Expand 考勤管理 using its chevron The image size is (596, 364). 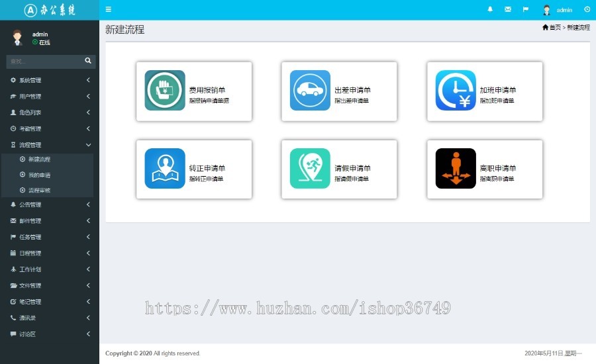pyautogui.click(x=88, y=129)
